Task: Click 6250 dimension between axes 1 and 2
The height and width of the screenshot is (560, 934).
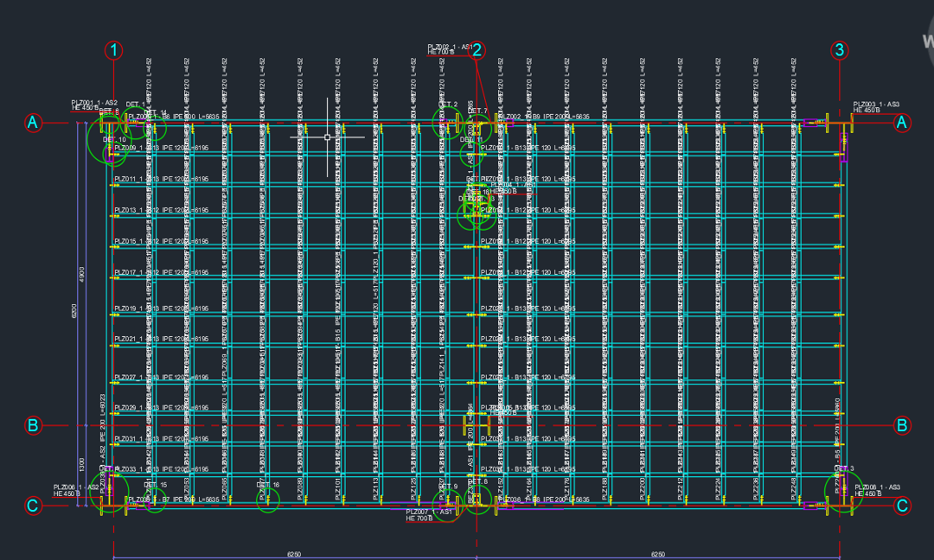Action: coord(294,554)
